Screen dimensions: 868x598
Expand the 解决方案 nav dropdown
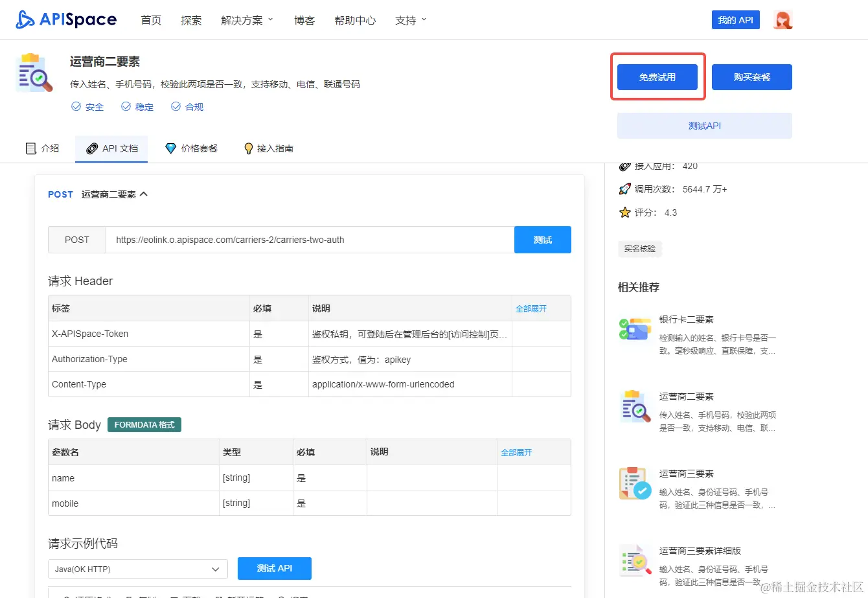point(247,20)
